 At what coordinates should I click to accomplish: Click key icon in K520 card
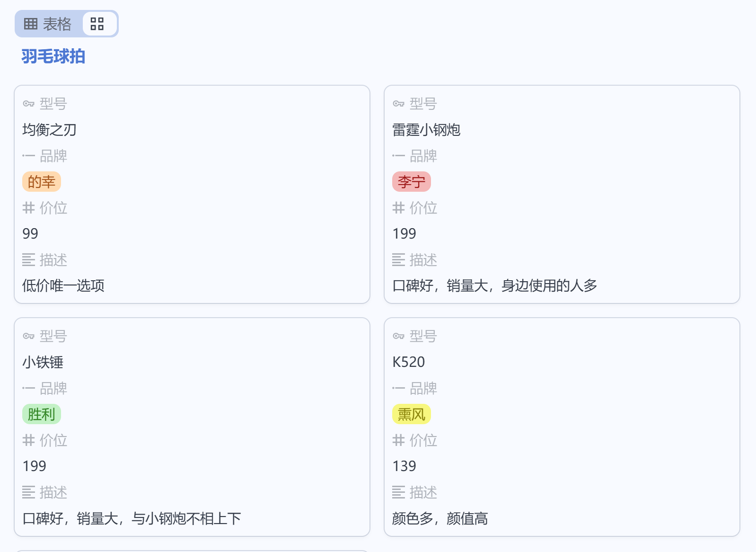pos(398,336)
